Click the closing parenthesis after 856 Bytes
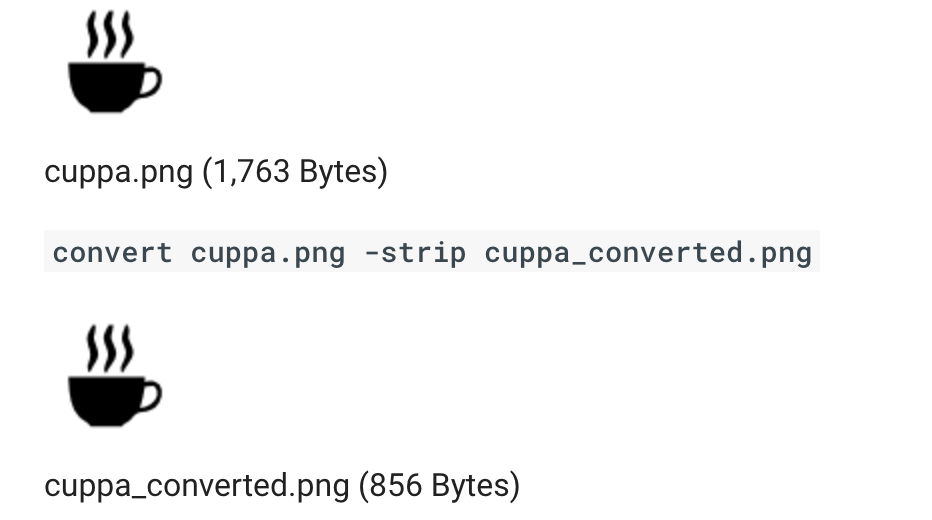This screenshot has height=520, width=932. [515, 486]
